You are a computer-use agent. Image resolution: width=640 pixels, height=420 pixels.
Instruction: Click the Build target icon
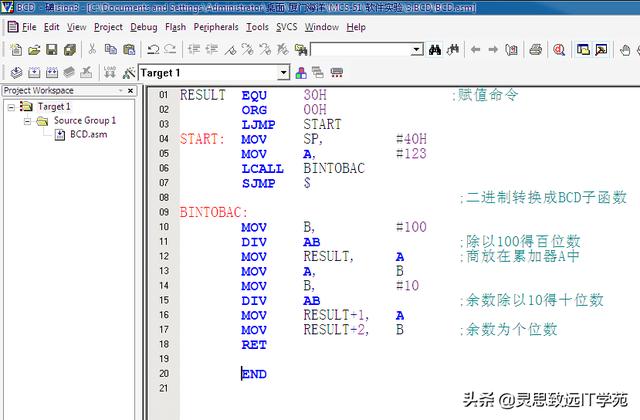[34, 73]
